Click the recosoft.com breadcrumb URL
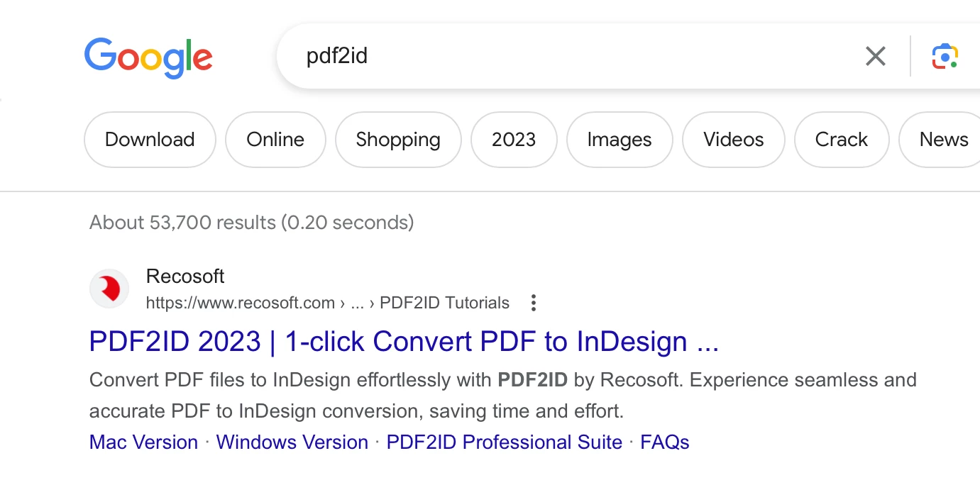The height and width of the screenshot is (502, 980). (x=328, y=303)
